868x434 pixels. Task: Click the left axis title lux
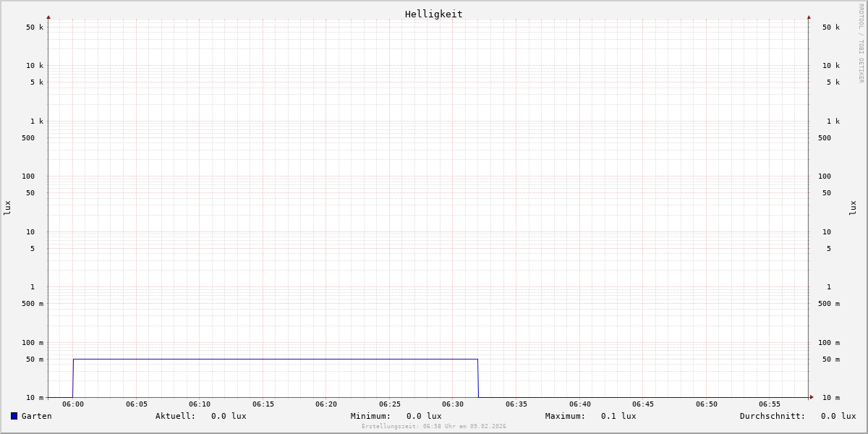7,208
